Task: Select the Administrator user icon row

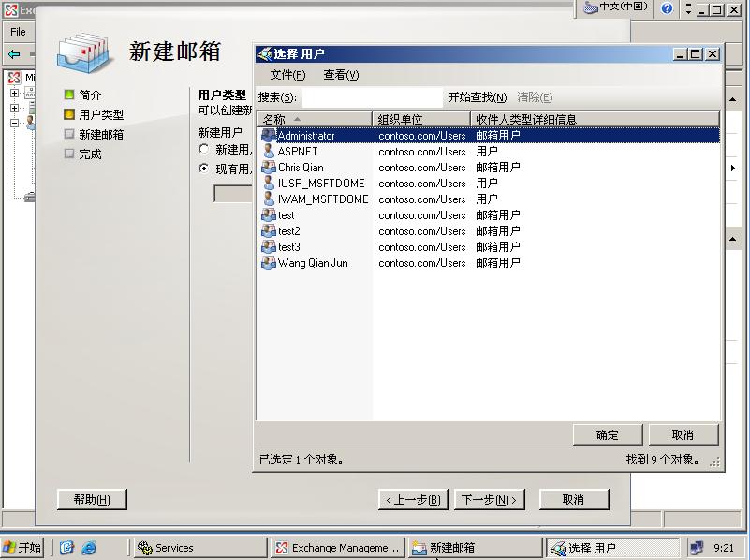Action: [269, 136]
